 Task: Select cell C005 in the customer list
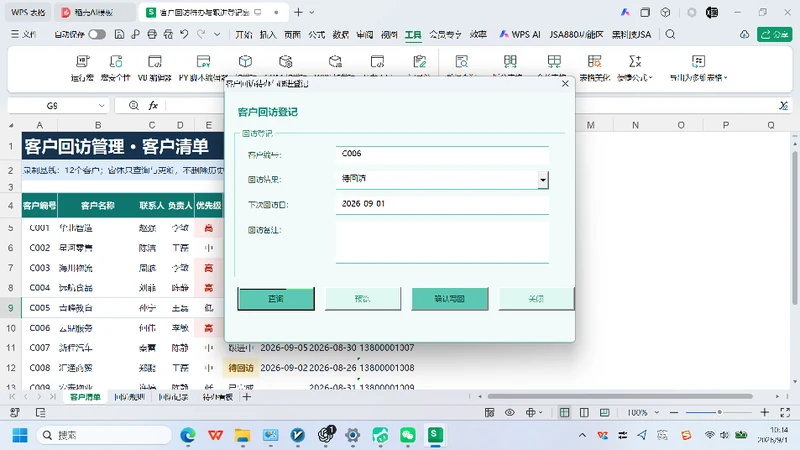(x=40, y=308)
